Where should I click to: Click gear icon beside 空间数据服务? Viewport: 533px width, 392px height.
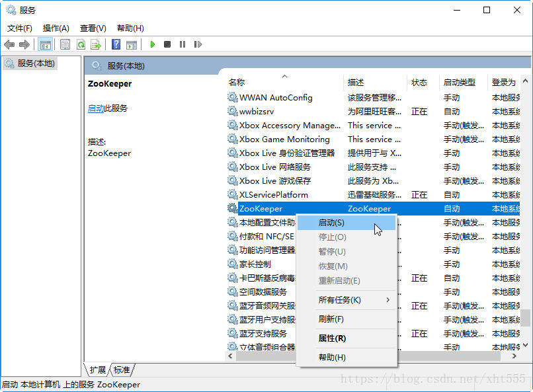click(233, 292)
